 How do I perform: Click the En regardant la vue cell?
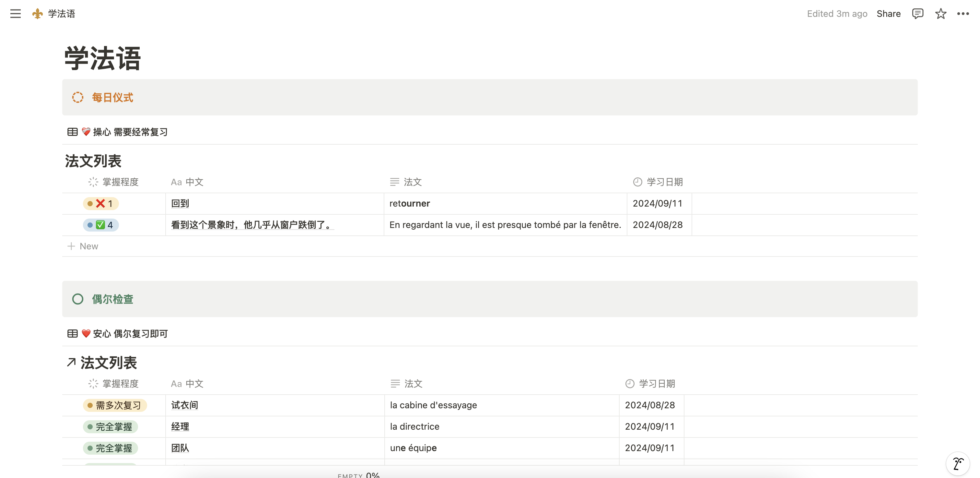pos(505,225)
